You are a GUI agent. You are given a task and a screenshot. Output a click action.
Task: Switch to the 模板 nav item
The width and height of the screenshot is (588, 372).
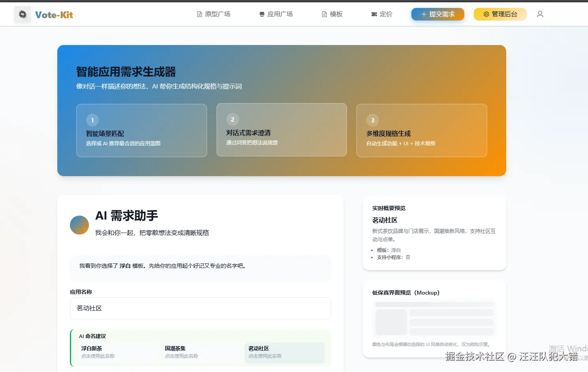click(x=332, y=13)
